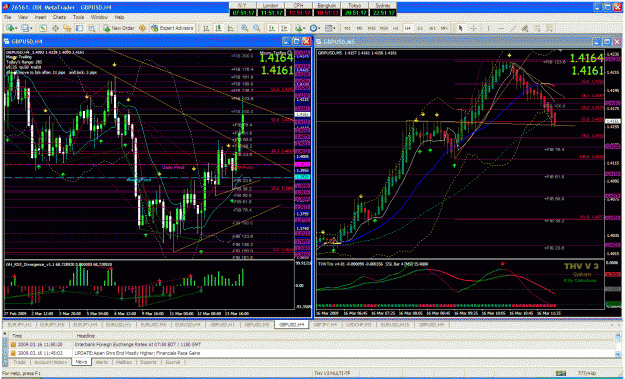Show the Navigator panel

pos(67,28)
